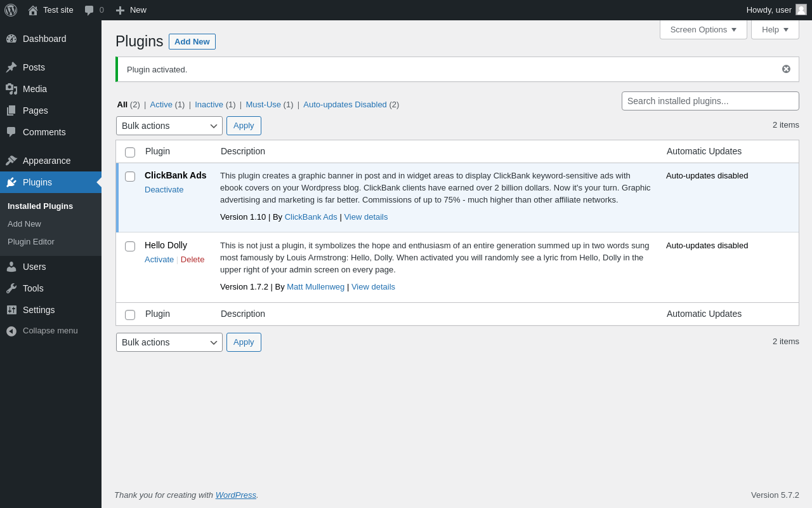Open the user avatar in admin bar

pos(801,10)
